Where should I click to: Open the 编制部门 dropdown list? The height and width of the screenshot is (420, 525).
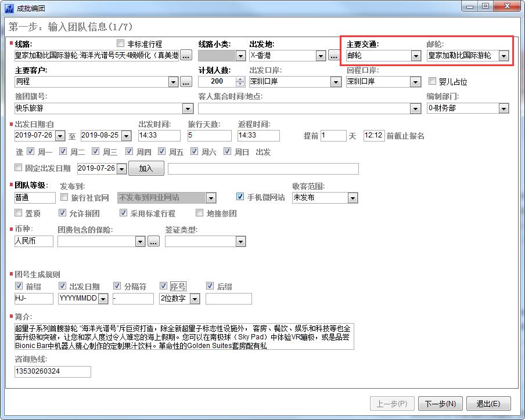tap(504, 108)
